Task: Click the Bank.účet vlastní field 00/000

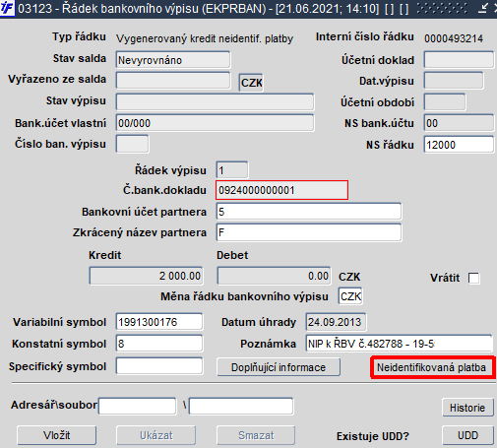Action: coord(215,123)
